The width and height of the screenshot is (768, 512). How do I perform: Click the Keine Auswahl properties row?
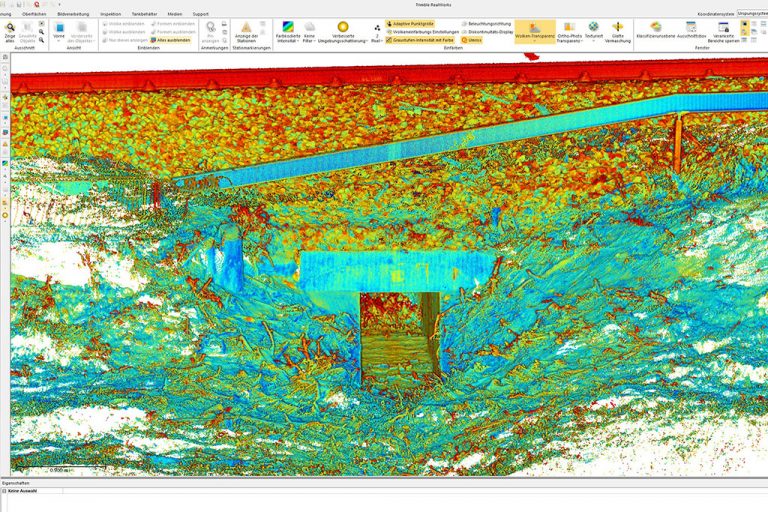[x=22, y=491]
